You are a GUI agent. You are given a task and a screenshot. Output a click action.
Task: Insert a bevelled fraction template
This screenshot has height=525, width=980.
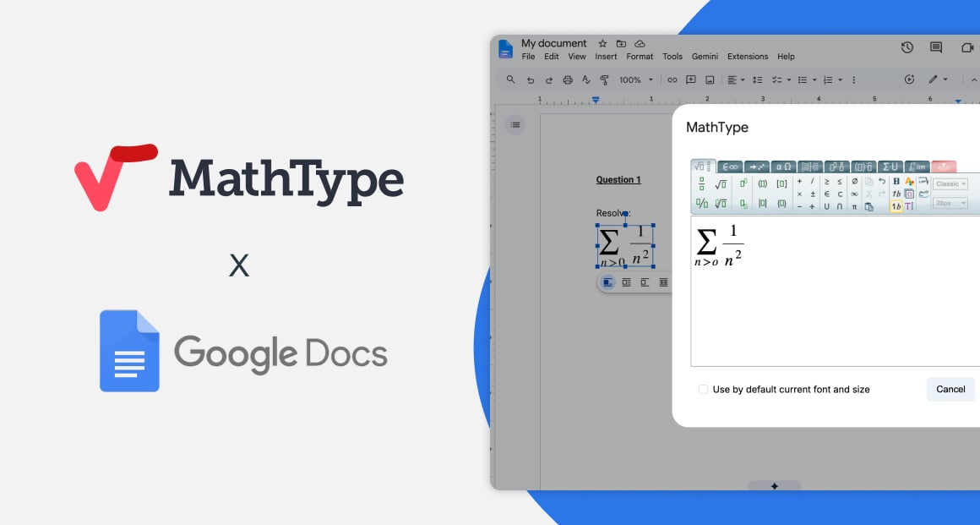pyautogui.click(x=702, y=204)
